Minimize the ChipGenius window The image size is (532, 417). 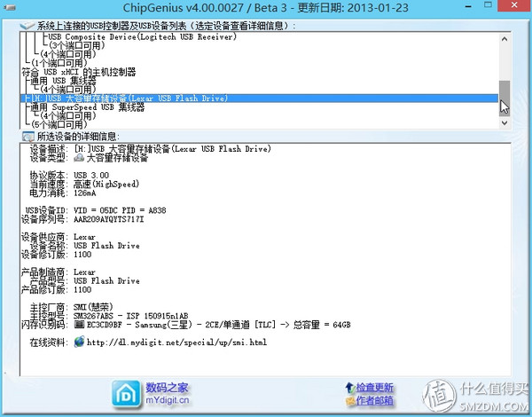[469, 6]
